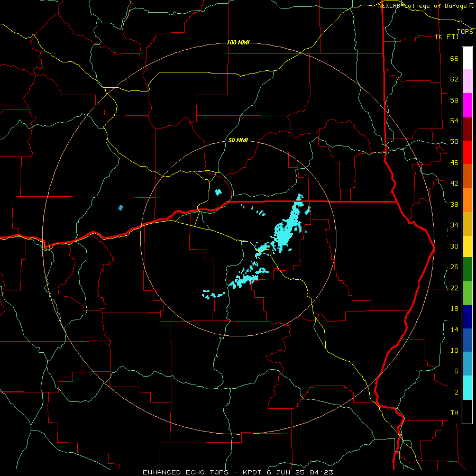Click the navy 14-18 kft legend swatch
476x476 pixels.
point(467,317)
